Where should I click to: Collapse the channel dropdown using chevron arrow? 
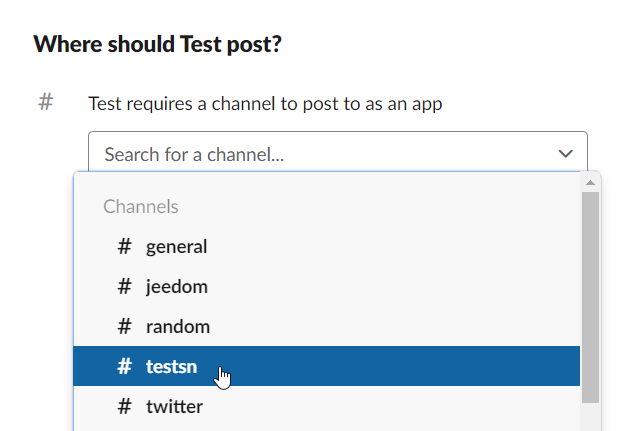click(x=565, y=154)
